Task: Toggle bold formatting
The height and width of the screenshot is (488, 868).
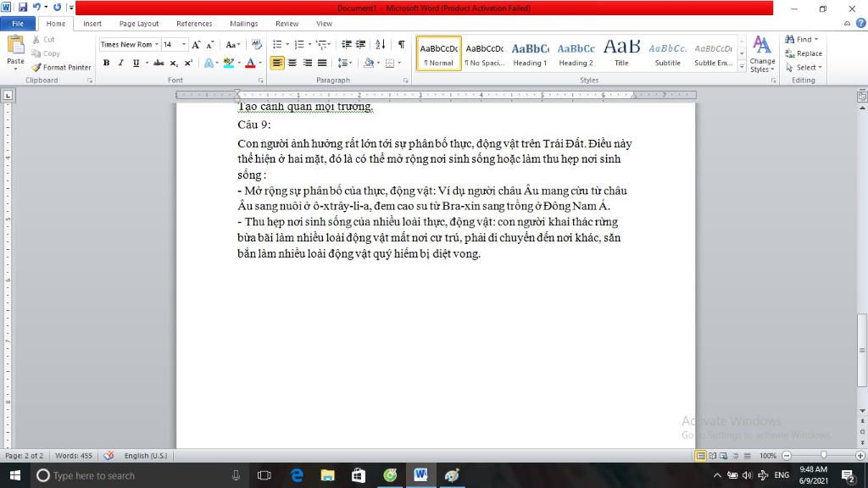Action: pos(106,63)
